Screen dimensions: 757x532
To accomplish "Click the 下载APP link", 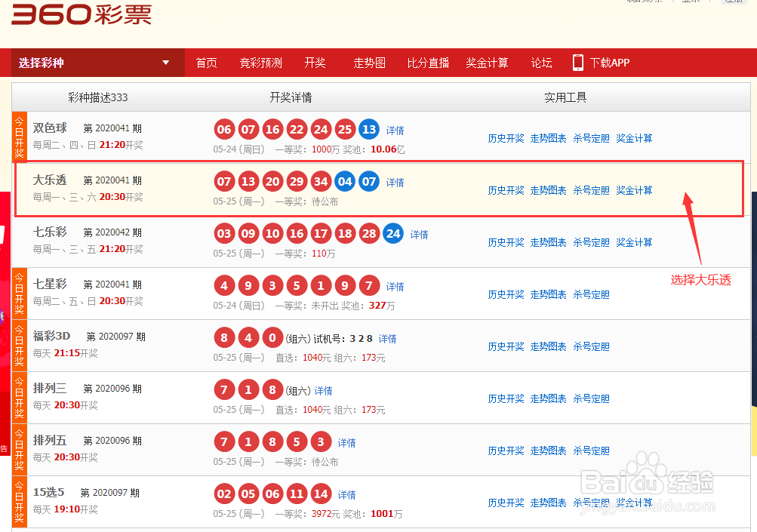I will [x=610, y=63].
